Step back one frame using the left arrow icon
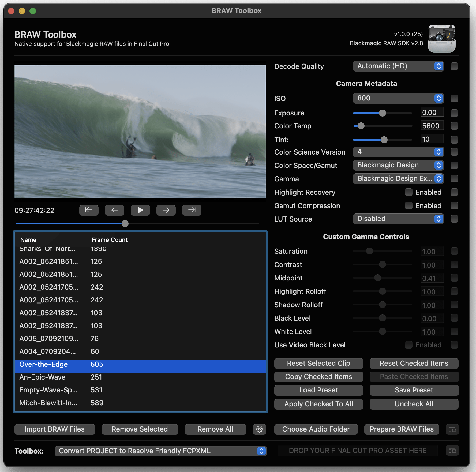The image size is (476, 472). (x=114, y=210)
